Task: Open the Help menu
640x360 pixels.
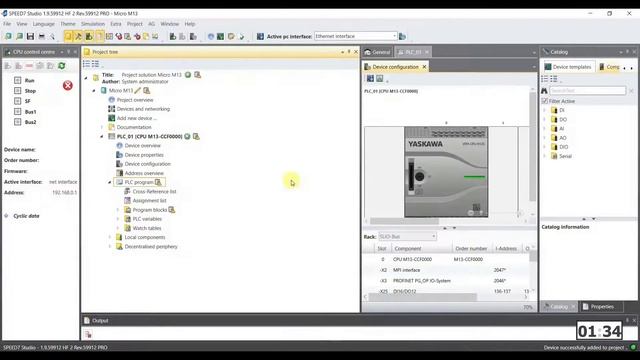Action: (x=190, y=24)
